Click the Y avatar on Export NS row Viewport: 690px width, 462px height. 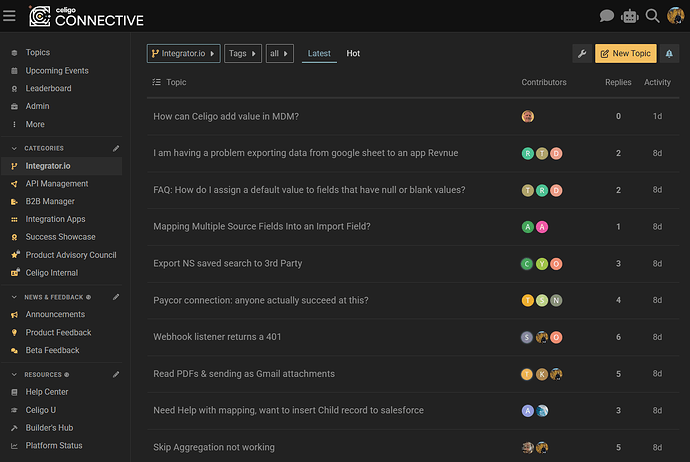tap(542, 264)
